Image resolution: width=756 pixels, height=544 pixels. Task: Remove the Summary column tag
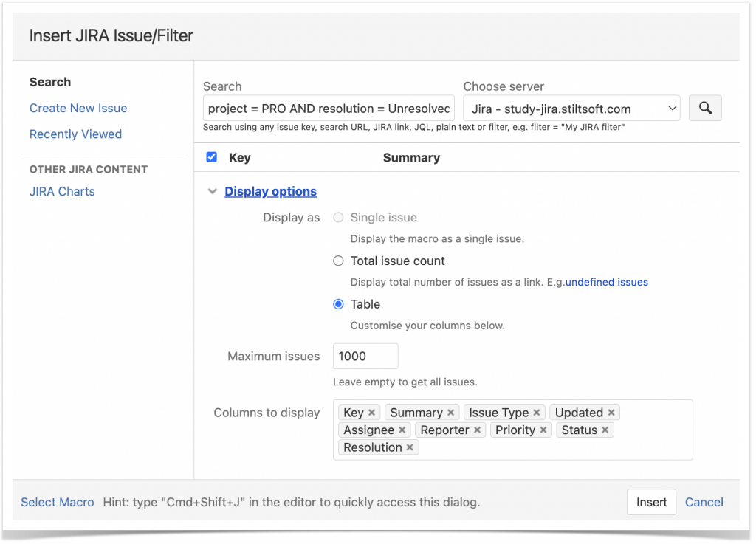[450, 412]
